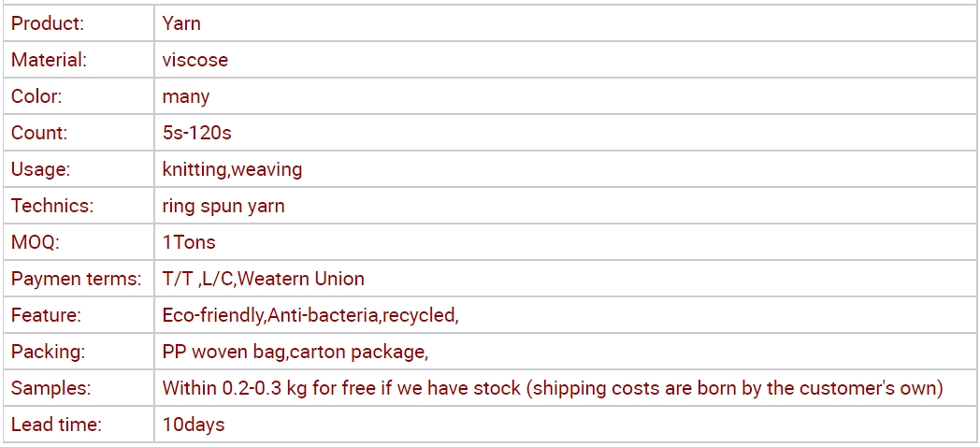This screenshot has width=980, height=447.
Task: Select the knitting,weaving usage text
Action: click(232, 169)
